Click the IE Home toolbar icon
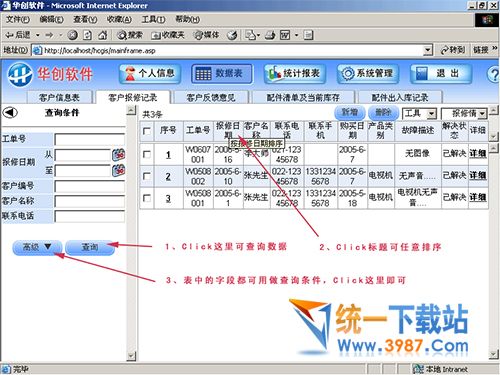Image resolution: width=500 pixels, height=375 pixels. coord(103,35)
